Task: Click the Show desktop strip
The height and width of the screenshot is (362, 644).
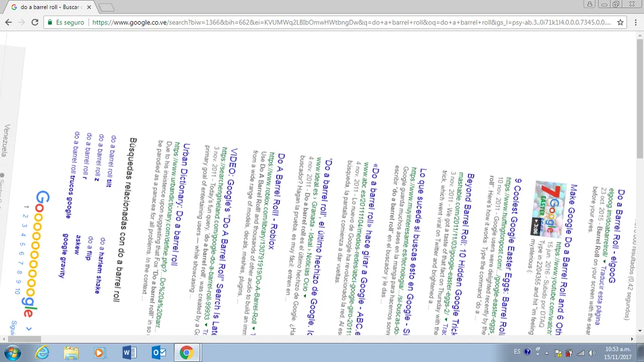Action: click(640, 353)
